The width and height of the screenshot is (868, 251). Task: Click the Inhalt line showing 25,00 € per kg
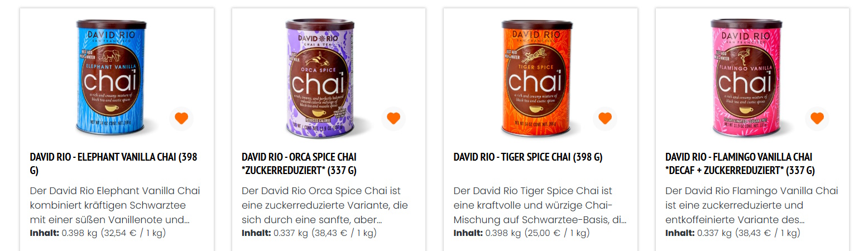pyautogui.click(x=522, y=233)
